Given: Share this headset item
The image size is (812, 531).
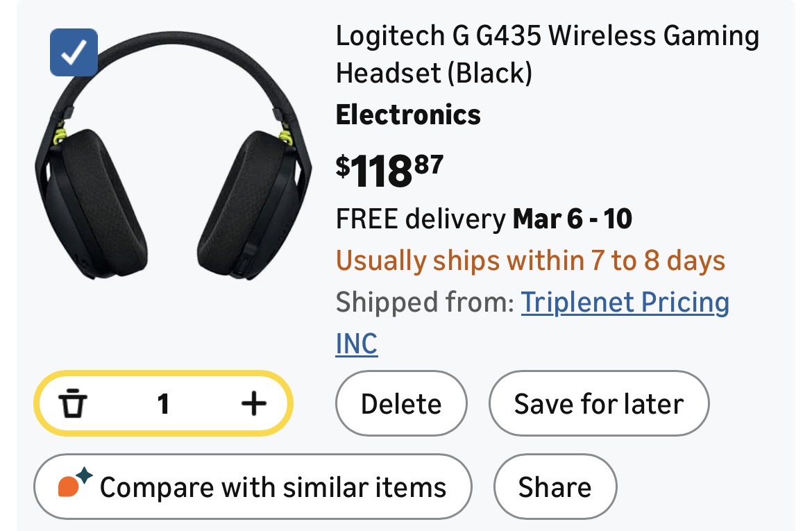Looking at the screenshot, I should tap(555, 487).
